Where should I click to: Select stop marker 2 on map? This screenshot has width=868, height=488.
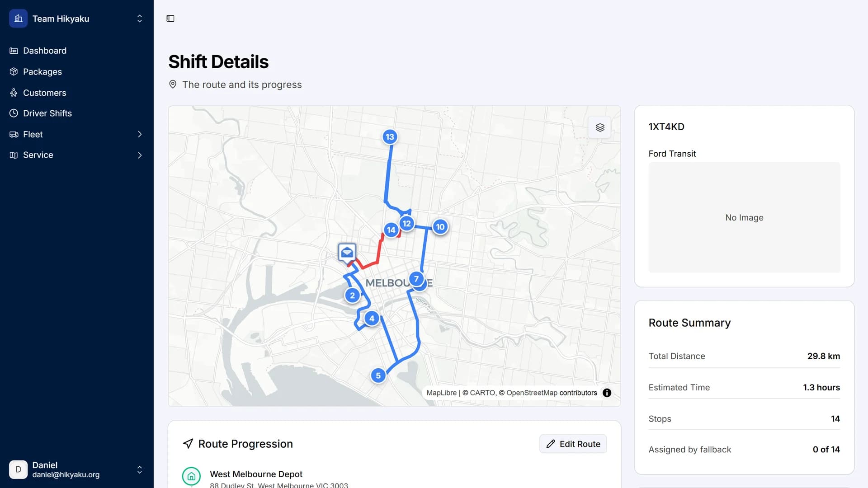pyautogui.click(x=352, y=296)
